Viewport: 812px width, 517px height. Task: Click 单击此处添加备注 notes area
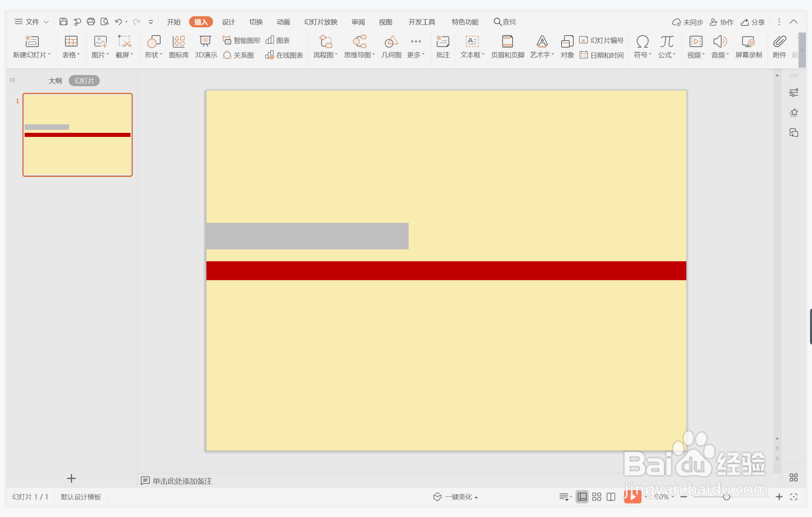182,481
